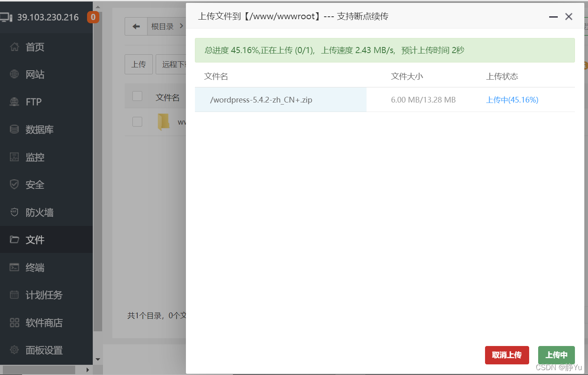Click the 上传状态 column header

tap(502, 76)
